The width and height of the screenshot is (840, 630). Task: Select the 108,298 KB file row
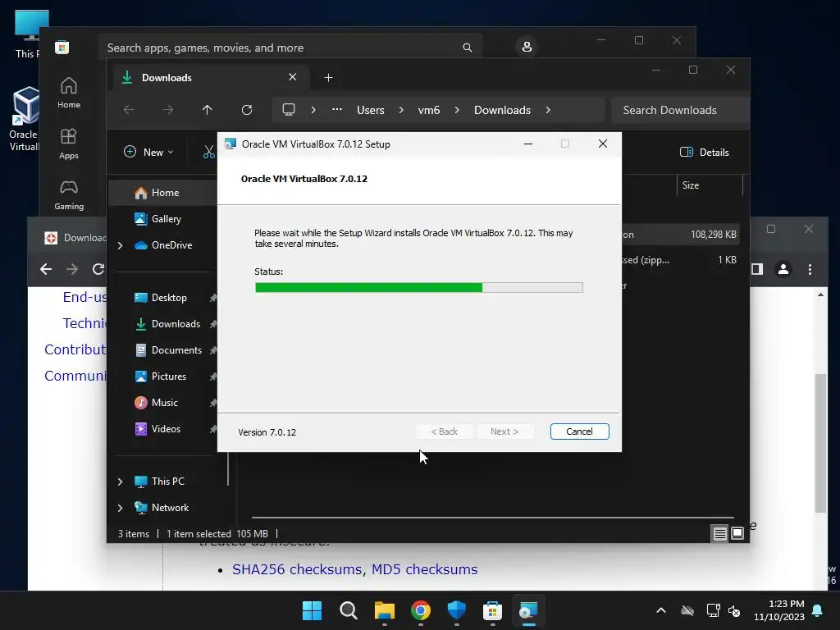(680, 235)
